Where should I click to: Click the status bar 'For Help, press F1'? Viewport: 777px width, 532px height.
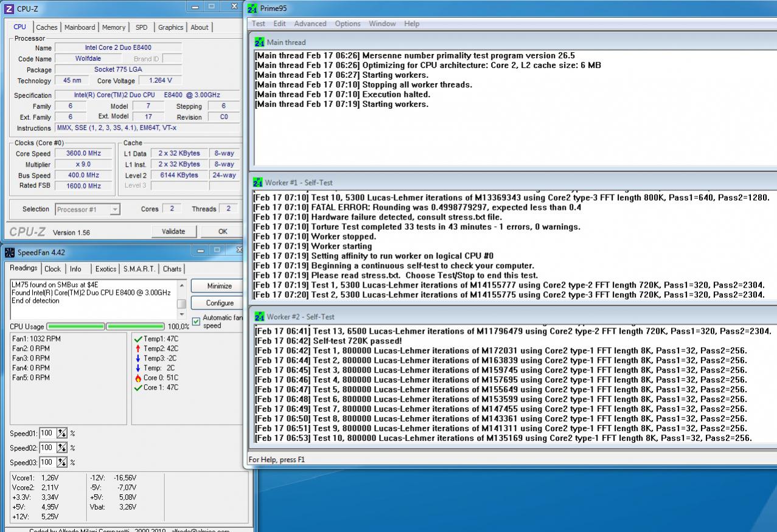pyautogui.click(x=277, y=460)
